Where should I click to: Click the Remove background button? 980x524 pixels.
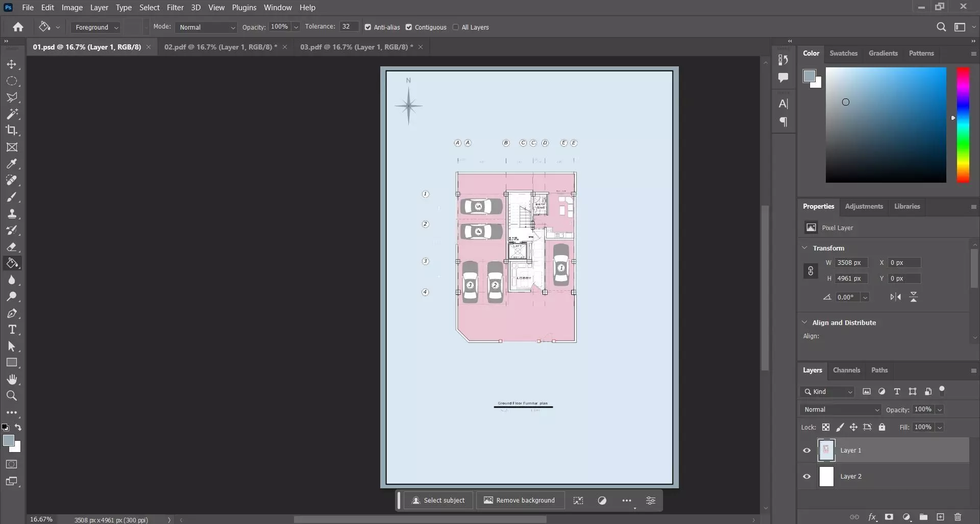click(x=520, y=500)
